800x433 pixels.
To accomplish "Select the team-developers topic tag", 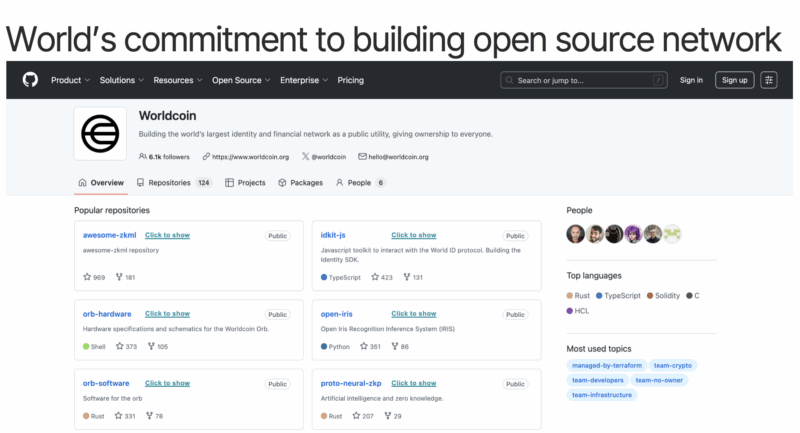I will (x=597, y=380).
